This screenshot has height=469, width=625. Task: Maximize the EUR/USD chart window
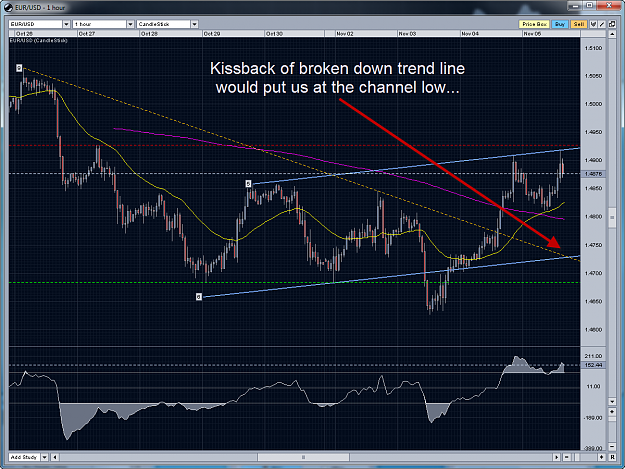(590, 6)
